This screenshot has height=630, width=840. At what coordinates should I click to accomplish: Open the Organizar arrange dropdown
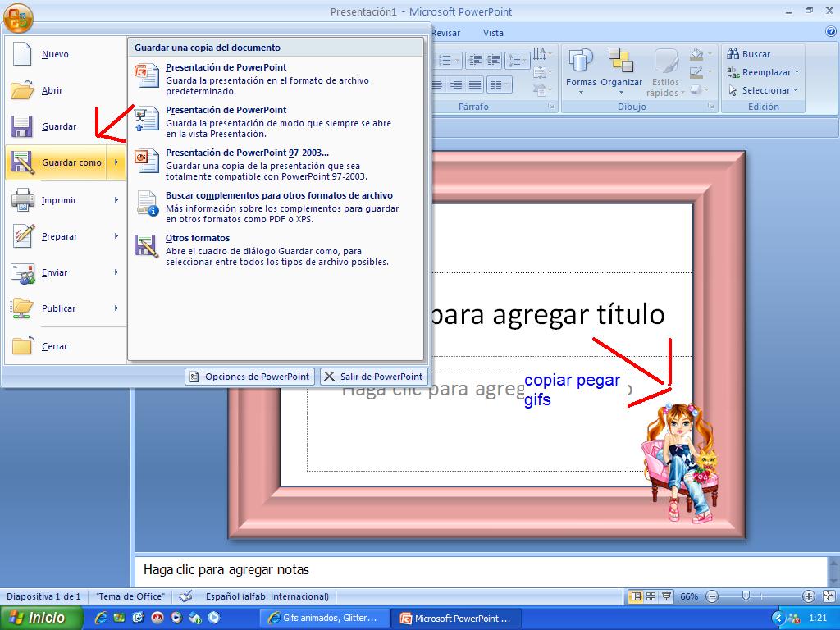[622, 72]
